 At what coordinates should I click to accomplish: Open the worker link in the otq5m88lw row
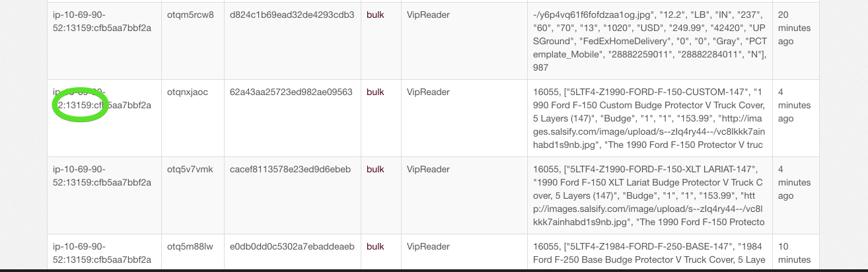pyautogui.click(x=102, y=253)
